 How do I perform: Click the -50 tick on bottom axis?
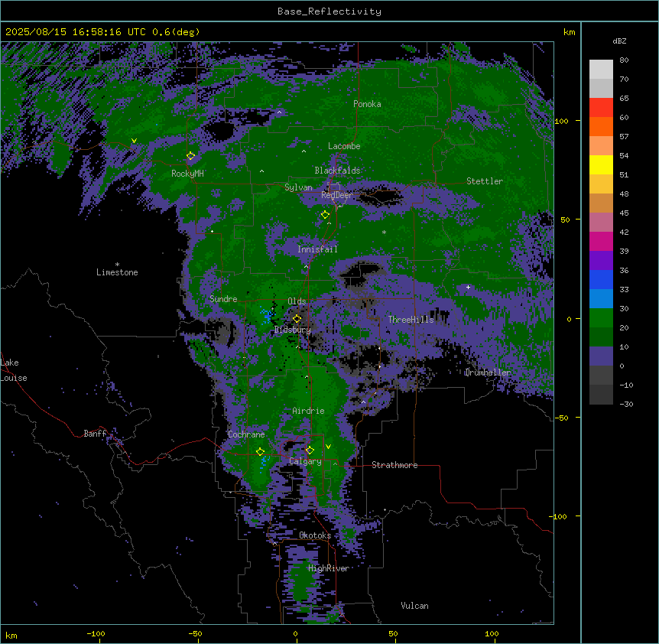tap(195, 633)
